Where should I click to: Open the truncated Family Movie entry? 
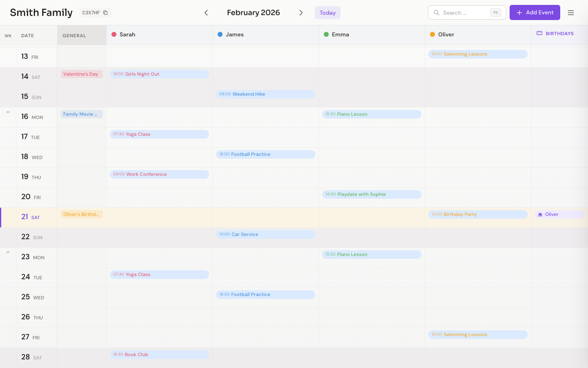82,114
